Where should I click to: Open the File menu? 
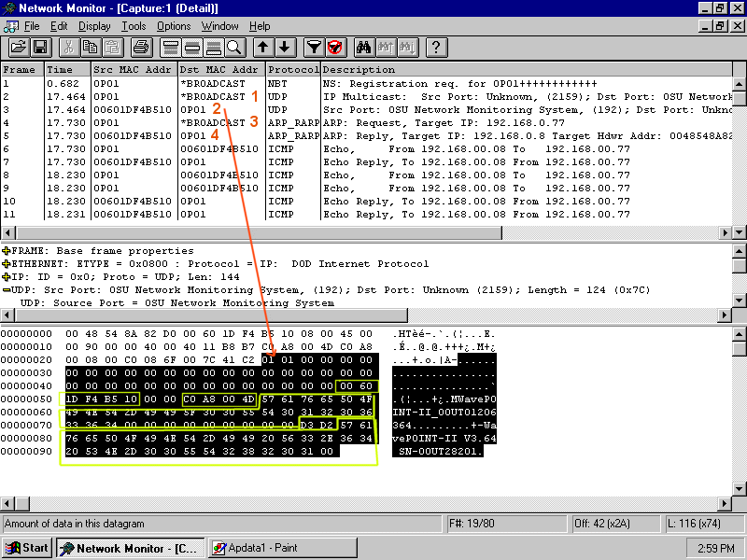click(x=32, y=26)
